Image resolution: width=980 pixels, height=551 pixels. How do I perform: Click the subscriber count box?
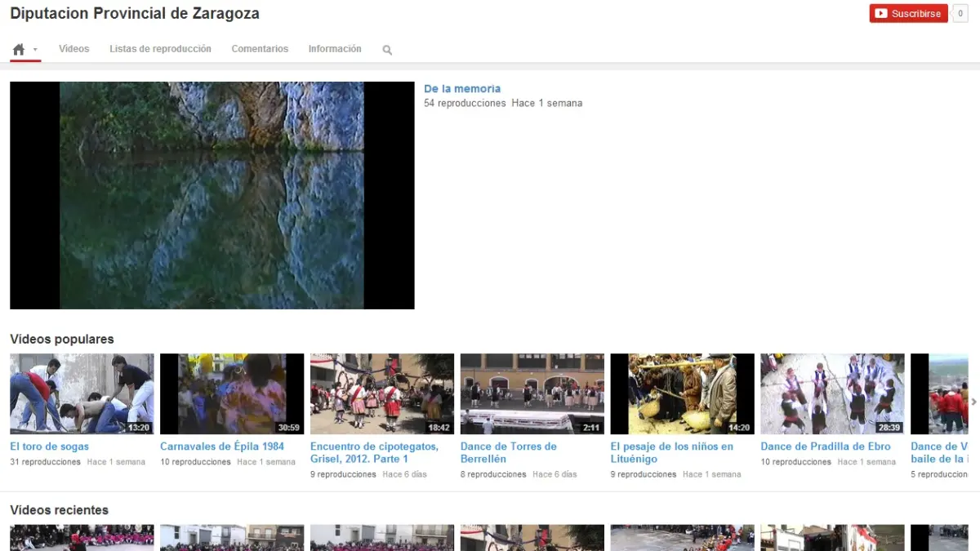click(960, 13)
